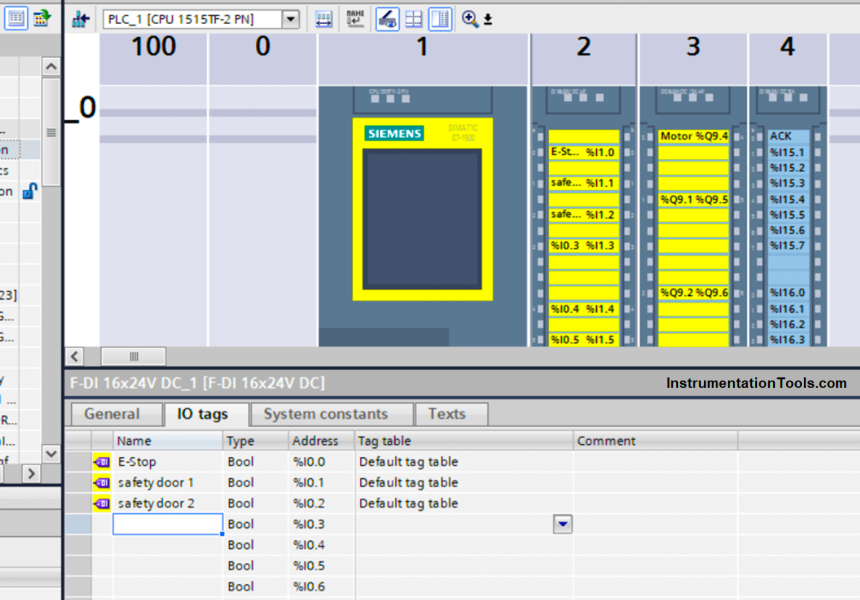Click the horizontal scrollbar thumb under device view
This screenshot has height=600, width=860.
tap(133, 356)
